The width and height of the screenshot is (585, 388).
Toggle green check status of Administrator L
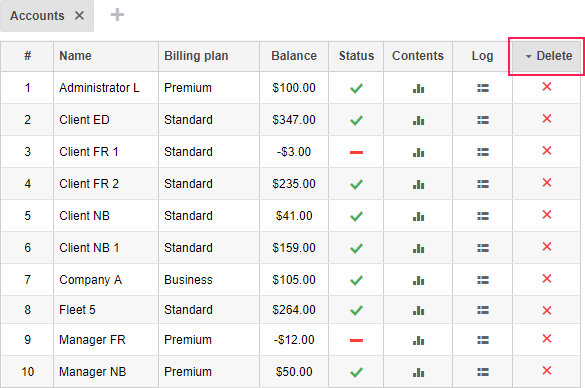356,88
